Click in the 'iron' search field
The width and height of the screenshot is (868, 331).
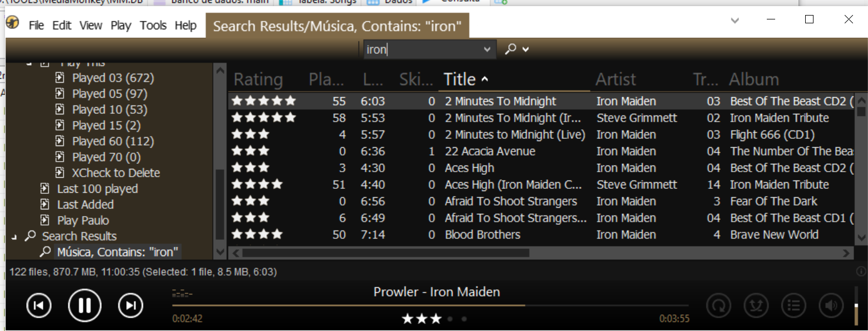pos(423,49)
